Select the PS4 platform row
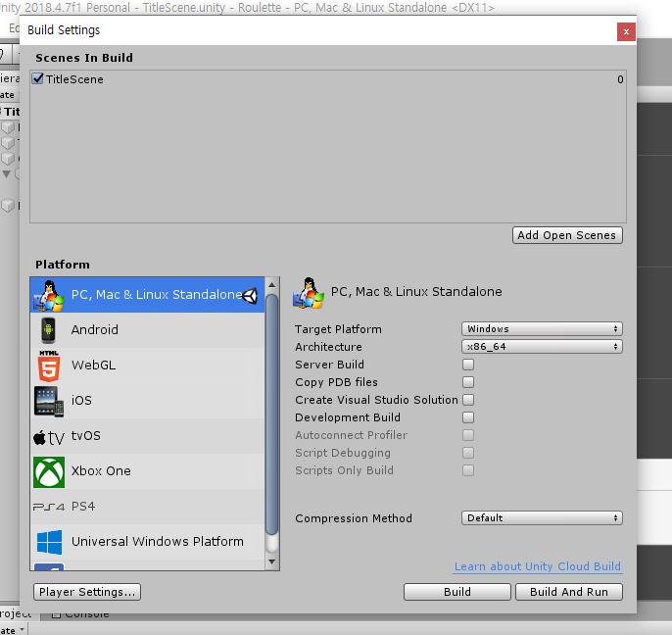 (x=147, y=507)
